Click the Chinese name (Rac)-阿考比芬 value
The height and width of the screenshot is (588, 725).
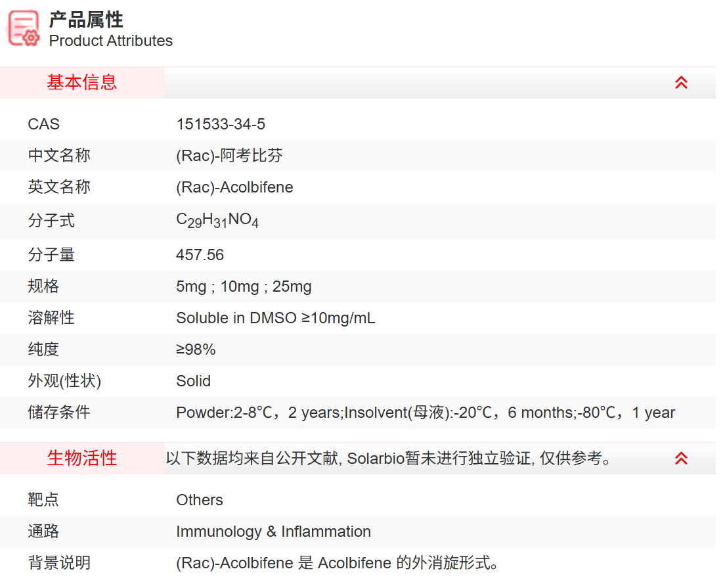[229, 156]
